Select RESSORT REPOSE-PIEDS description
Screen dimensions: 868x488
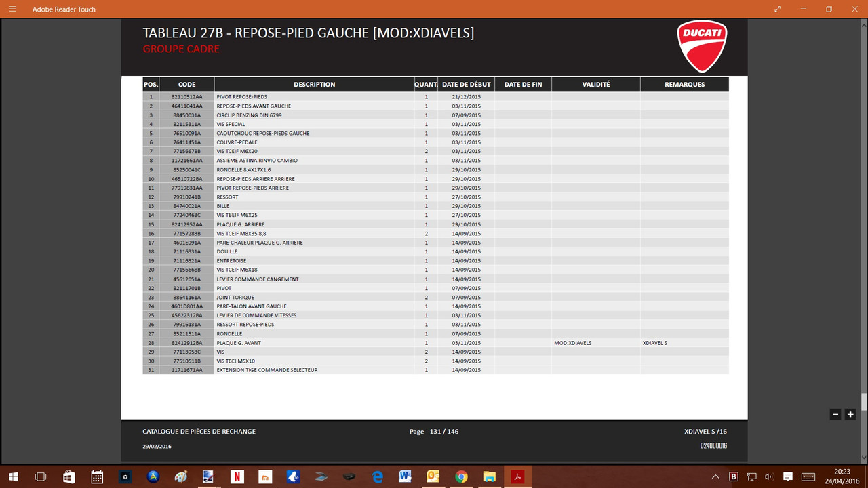pos(245,325)
